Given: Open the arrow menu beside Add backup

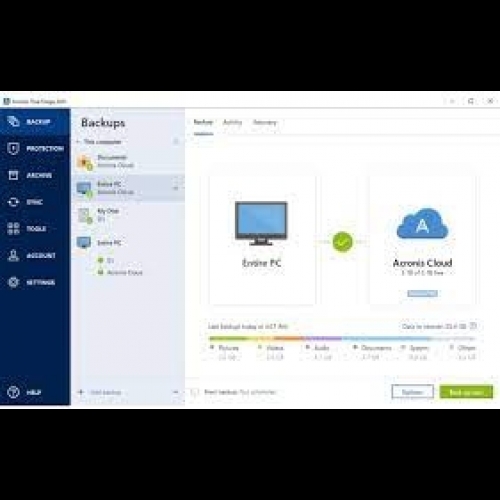Looking at the screenshot, I should pos(176,392).
